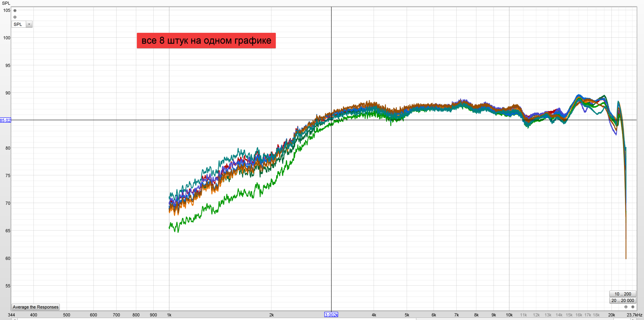
Task: Click the 344 label on the frequency axis
Action: pyautogui.click(x=11, y=315)
